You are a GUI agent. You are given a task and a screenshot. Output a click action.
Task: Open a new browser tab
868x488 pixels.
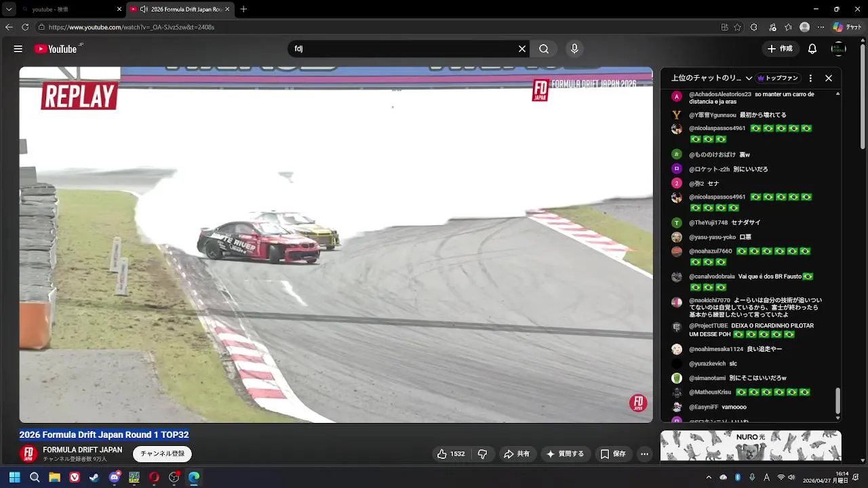pyautogui.click(x=243, y=9)
